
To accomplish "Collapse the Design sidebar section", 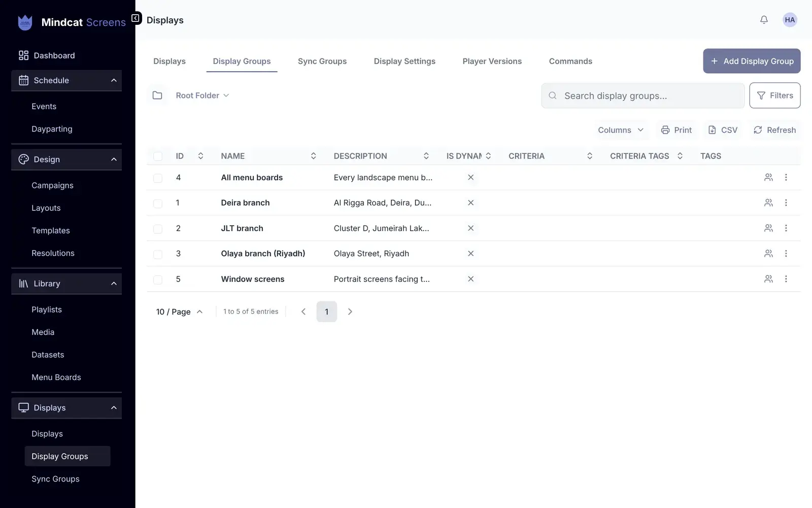I will 66,160.
